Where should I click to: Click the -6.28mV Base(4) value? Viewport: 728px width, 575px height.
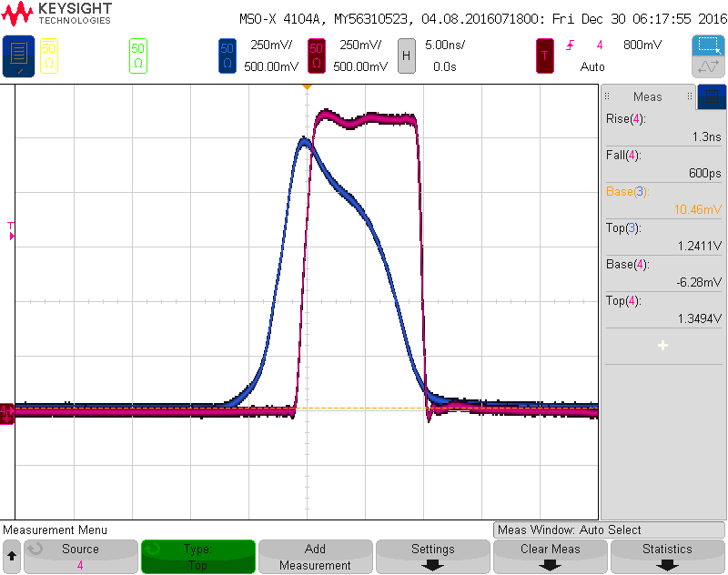[x=699, y=282]
